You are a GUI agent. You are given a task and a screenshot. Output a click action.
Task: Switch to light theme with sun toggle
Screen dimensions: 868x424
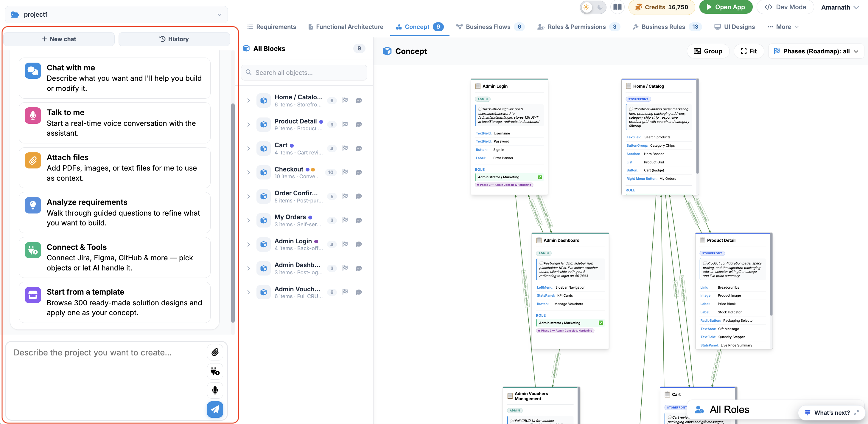pyautogui.click(x=587, y=7)
